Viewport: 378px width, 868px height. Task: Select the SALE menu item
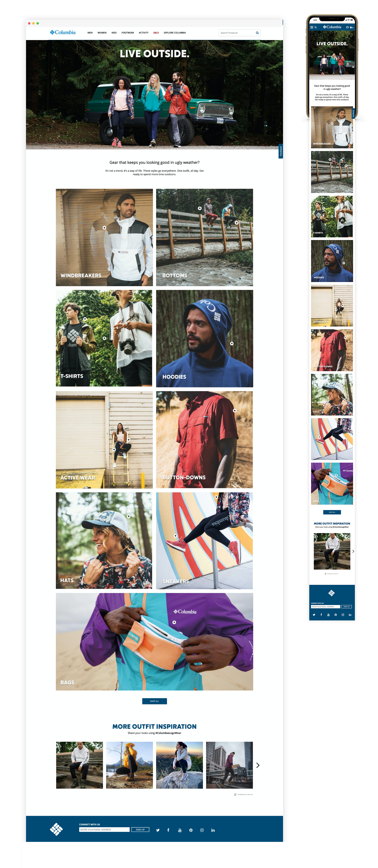pos(156,33)
